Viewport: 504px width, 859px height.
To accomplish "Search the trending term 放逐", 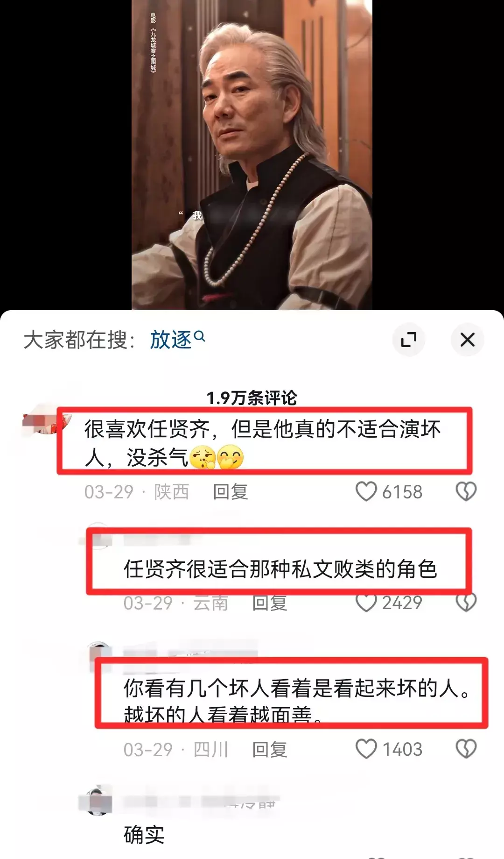I will (x=171, y=340).
